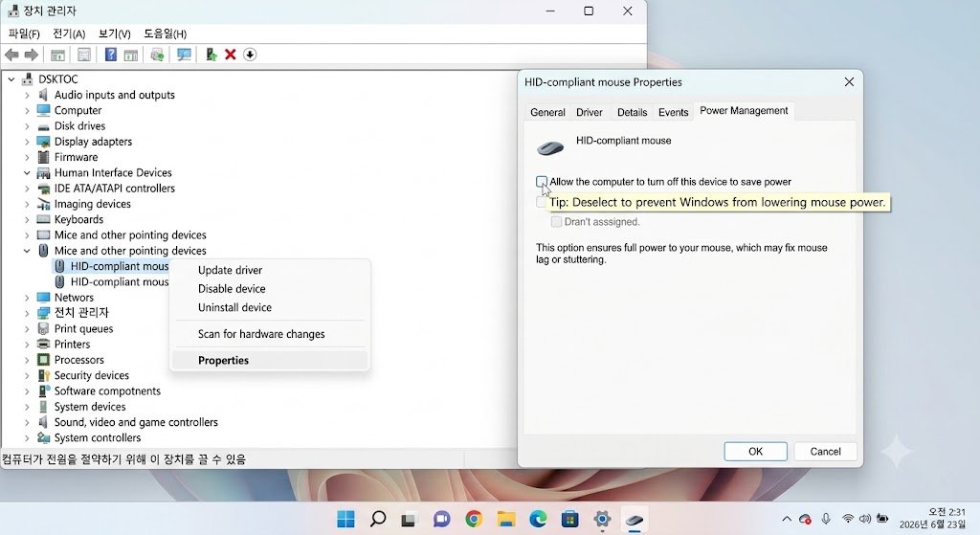This screenshot has width=980, height=535.
Task: Open Task View on the taskbar
Action: (x=409, y=520)
